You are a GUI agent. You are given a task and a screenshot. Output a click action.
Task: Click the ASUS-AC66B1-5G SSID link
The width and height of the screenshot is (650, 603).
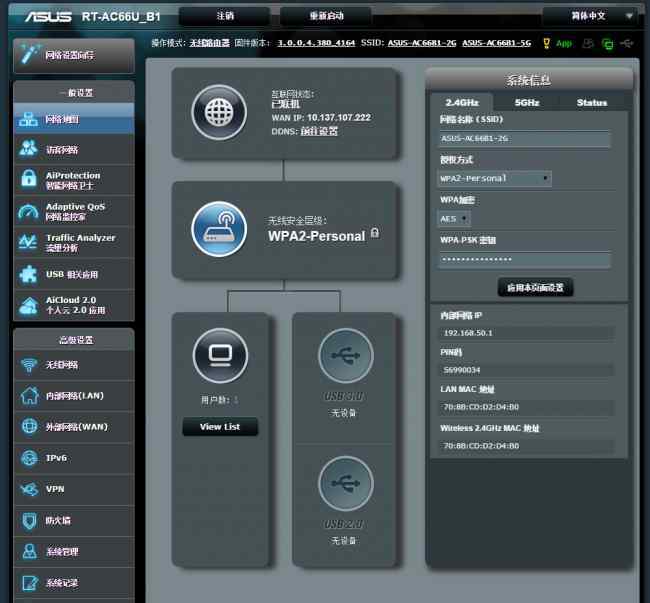[x=497, y=43]
